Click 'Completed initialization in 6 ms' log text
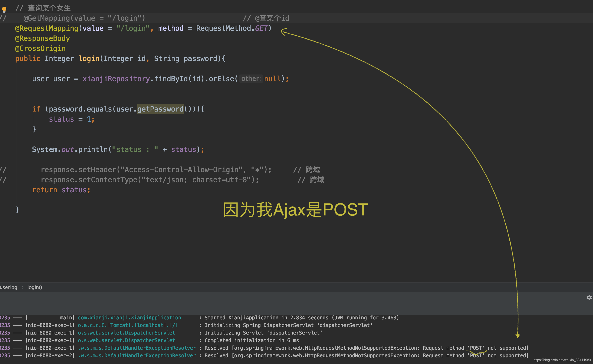 pos(252,340)
